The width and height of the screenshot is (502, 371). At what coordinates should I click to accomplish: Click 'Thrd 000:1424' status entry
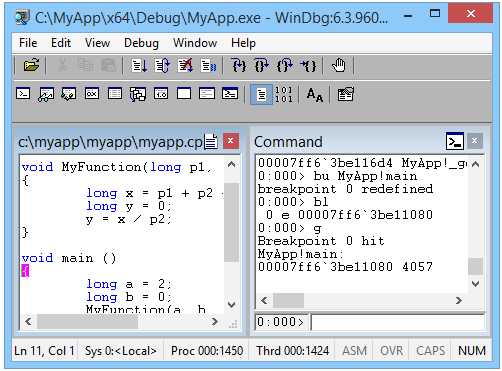(x=292, y=351)
